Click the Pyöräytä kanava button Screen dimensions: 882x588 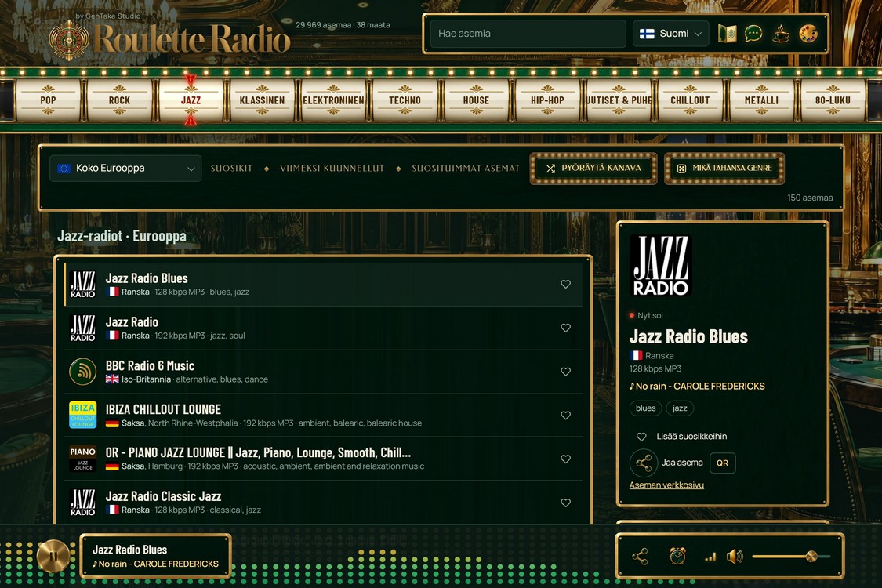(x=593, y=169)
